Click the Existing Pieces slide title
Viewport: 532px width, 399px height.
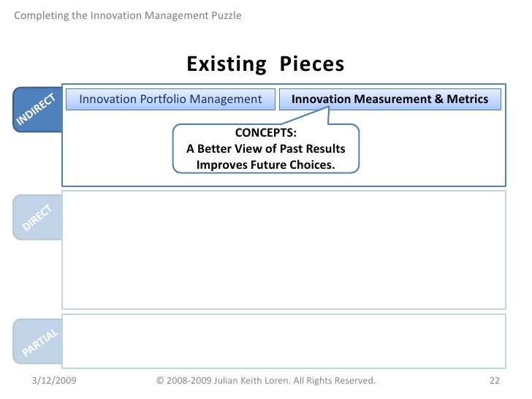(x=266, y=64)
